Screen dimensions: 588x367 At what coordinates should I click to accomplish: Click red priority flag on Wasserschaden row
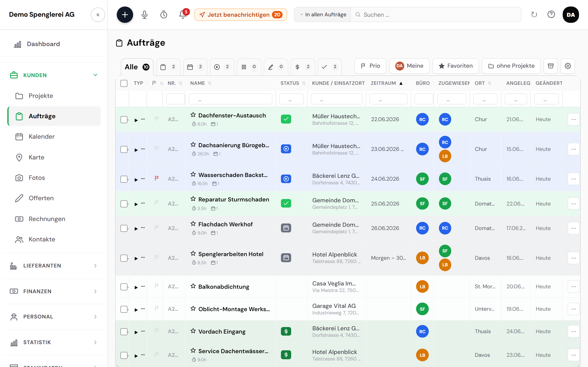[157, 178]
